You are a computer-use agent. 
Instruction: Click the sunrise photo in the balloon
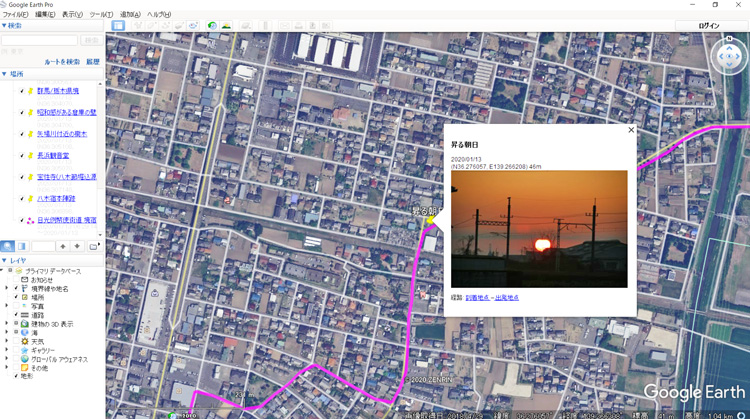539,229
